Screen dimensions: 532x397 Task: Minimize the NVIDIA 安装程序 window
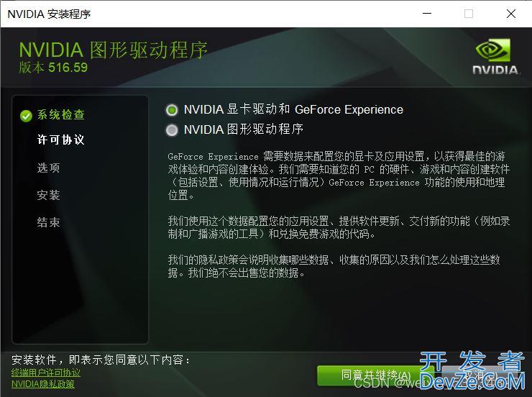[x=427, y=14]
